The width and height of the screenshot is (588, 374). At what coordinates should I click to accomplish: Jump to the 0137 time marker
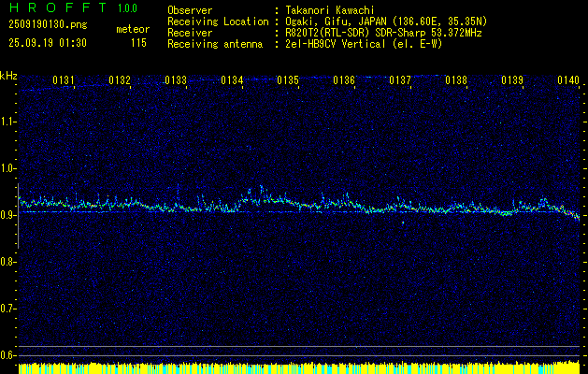[400, 81]
